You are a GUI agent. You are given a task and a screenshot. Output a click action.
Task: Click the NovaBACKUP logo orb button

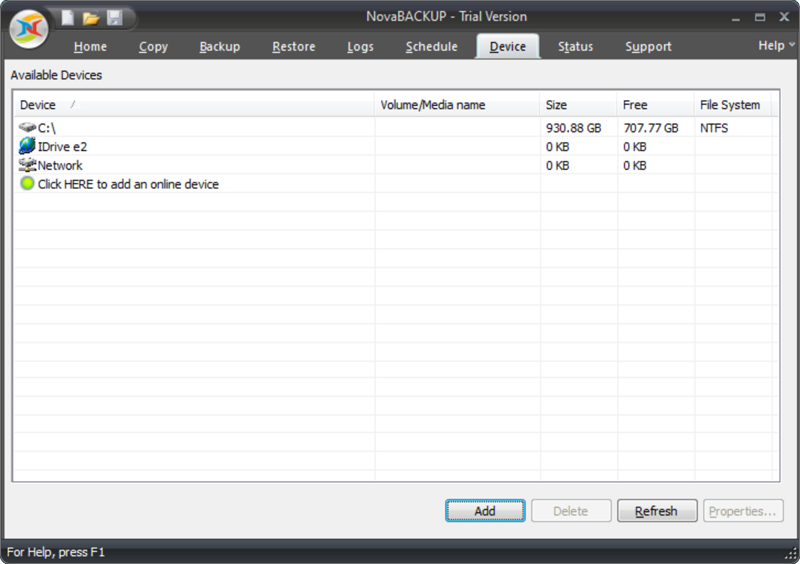29,29
